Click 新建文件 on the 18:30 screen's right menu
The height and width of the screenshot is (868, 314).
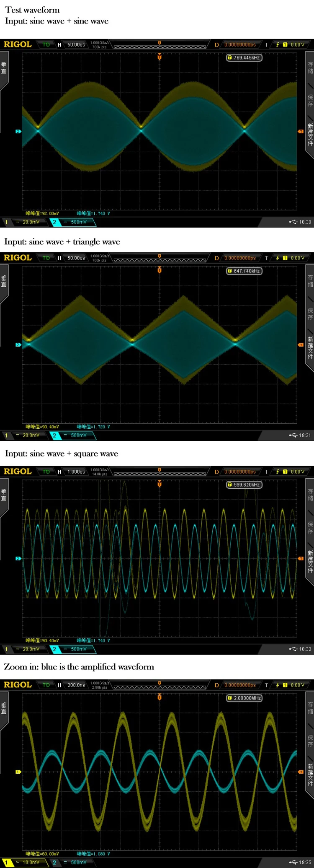click(x=310, y=135)
